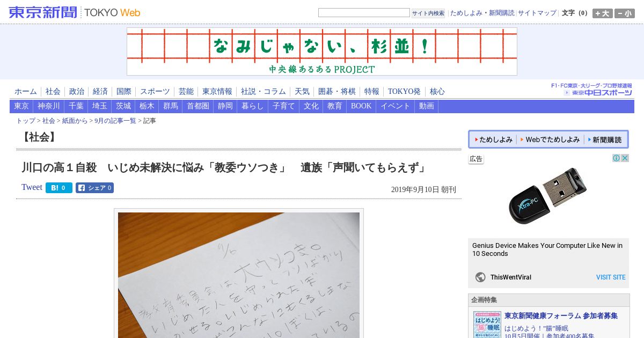The image size is (644, 338).
Task: Go to 9月の記事一覧 in the breadcrumb
Action: (115, 121)
